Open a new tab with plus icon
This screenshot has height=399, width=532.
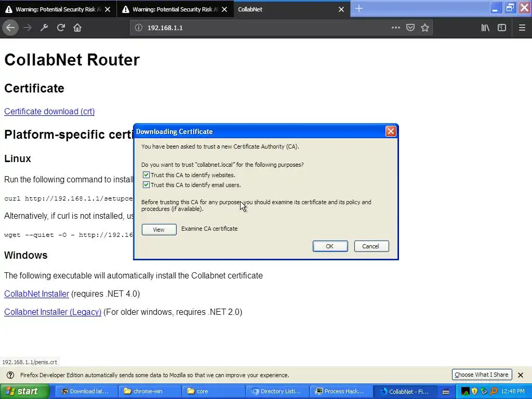(x=359, y=9)
